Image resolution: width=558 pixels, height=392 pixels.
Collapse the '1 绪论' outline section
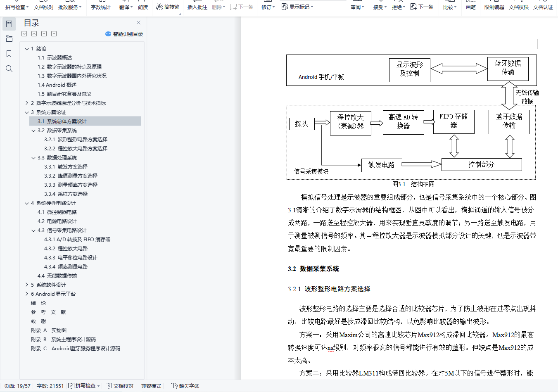pyautogui.click(x=27, y=49)
